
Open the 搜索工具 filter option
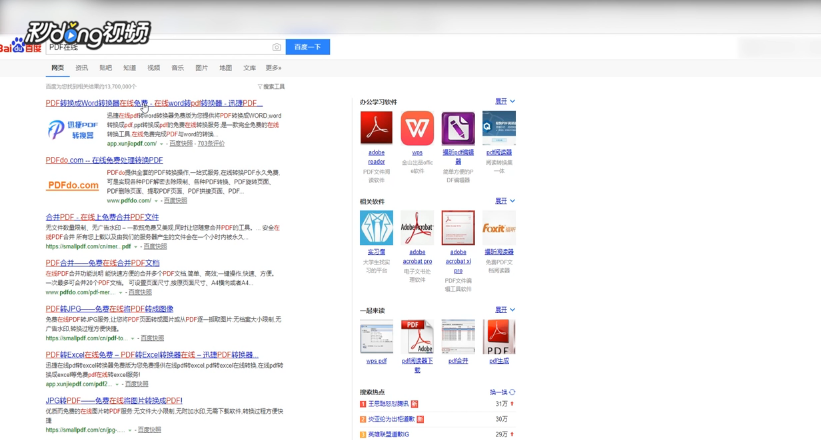click(x=271, y=86)
